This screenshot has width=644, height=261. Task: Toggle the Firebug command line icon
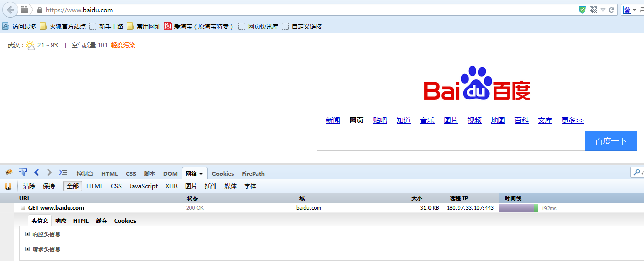click(x=63, y=172)
